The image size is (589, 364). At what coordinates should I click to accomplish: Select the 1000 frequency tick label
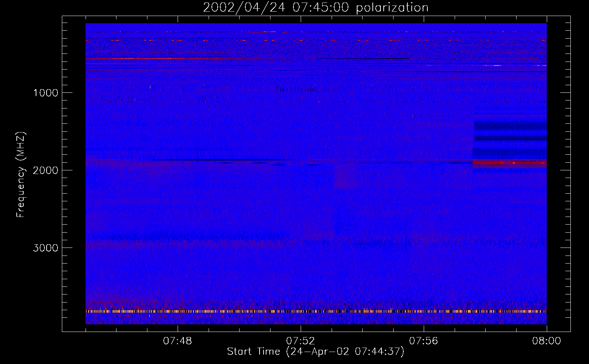pos(46,93)
